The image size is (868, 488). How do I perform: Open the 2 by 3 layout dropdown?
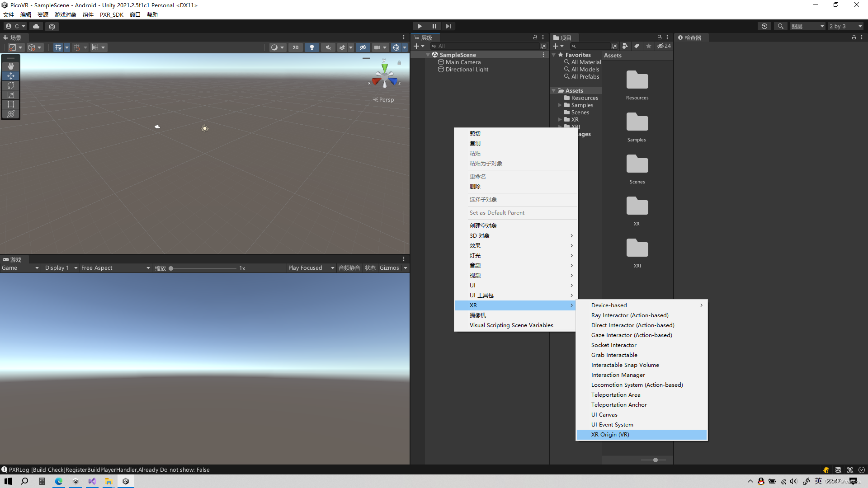(845, 26)
